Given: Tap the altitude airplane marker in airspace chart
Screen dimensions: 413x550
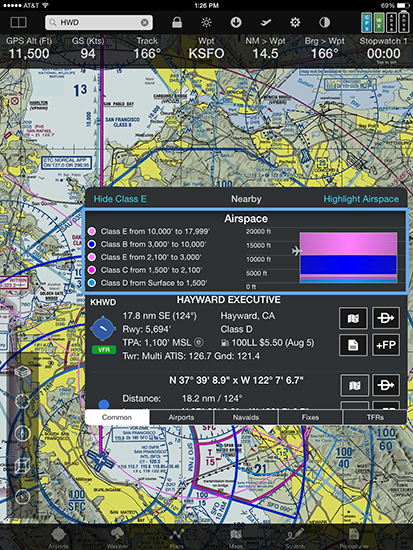Looking at the screenshot, I should [x=297, y=251].
